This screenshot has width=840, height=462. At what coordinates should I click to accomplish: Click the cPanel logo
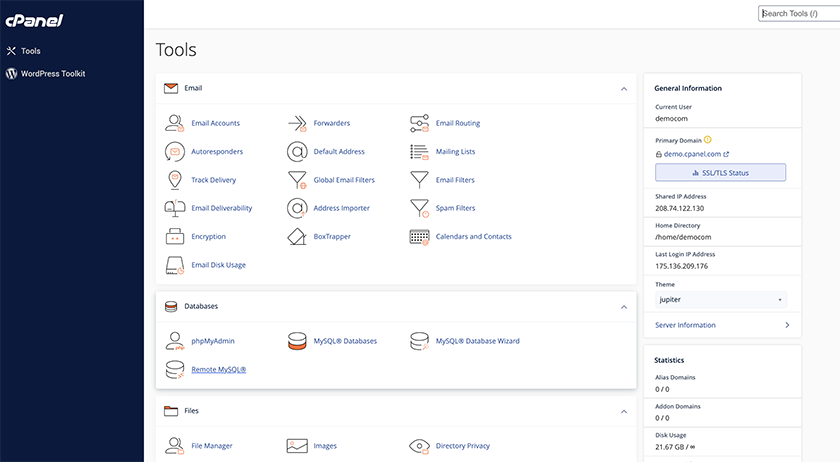tap(34, 20)
